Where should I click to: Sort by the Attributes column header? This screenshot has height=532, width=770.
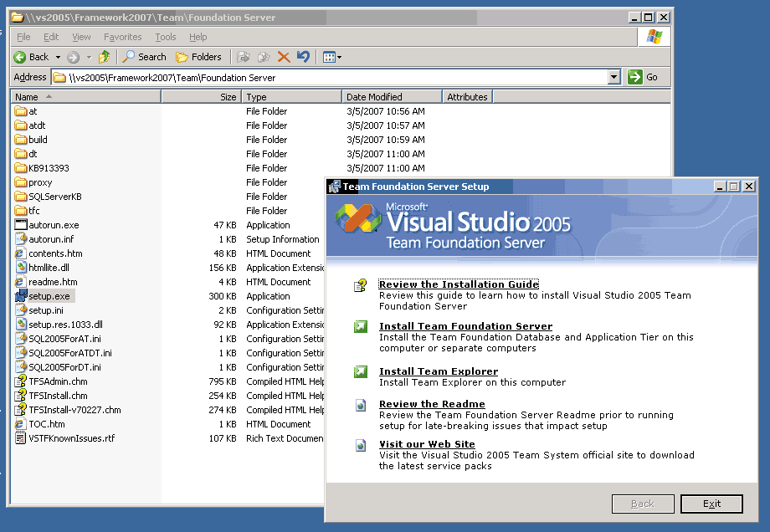point(468,97)
